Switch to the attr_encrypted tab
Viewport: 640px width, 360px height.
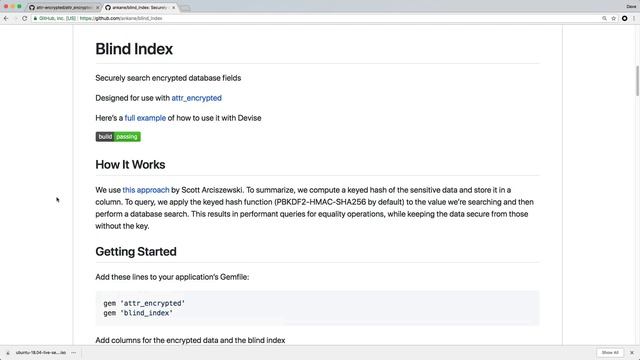coord(64,8)
